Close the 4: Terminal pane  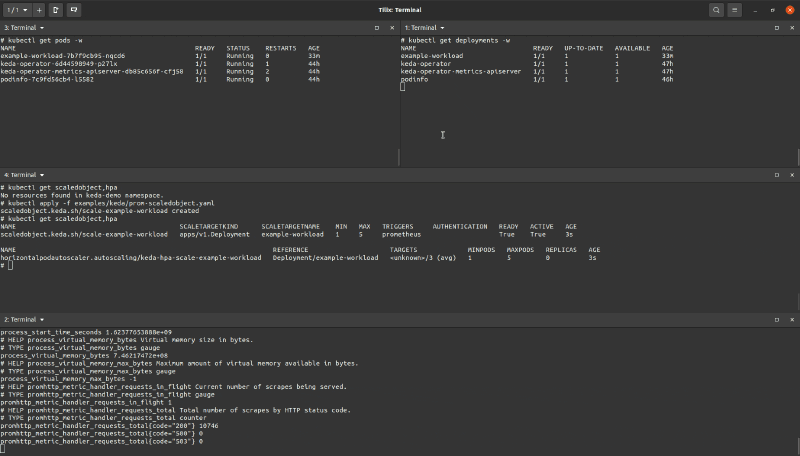coord(792,175)
